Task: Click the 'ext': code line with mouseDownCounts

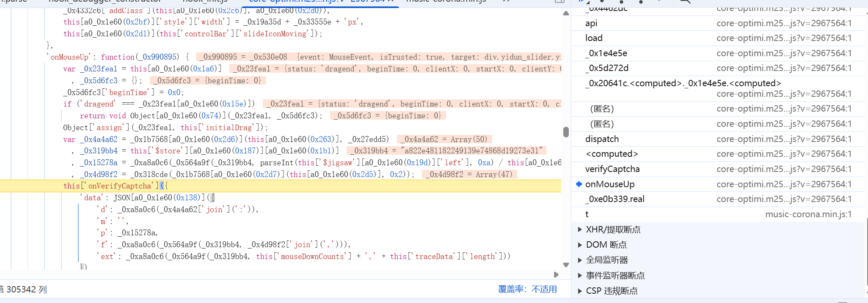Action: 303,257
